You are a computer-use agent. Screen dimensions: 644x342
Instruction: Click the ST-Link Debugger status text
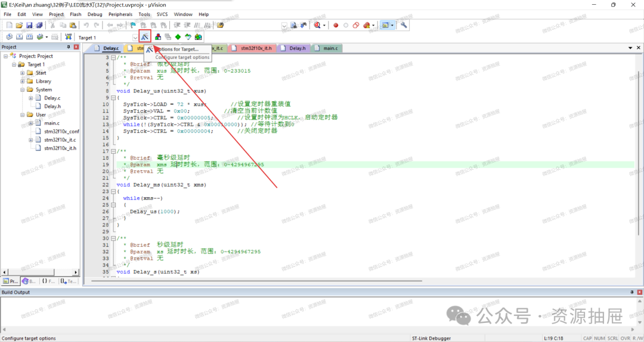(431, 338)
